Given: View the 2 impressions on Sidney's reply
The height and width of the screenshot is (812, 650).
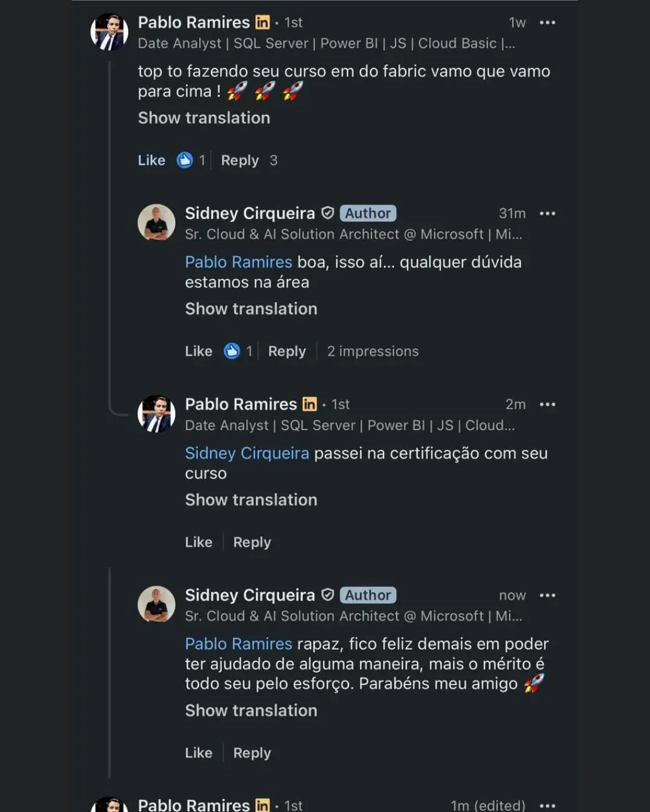Looking at the screenshot, I should point(373,351).
